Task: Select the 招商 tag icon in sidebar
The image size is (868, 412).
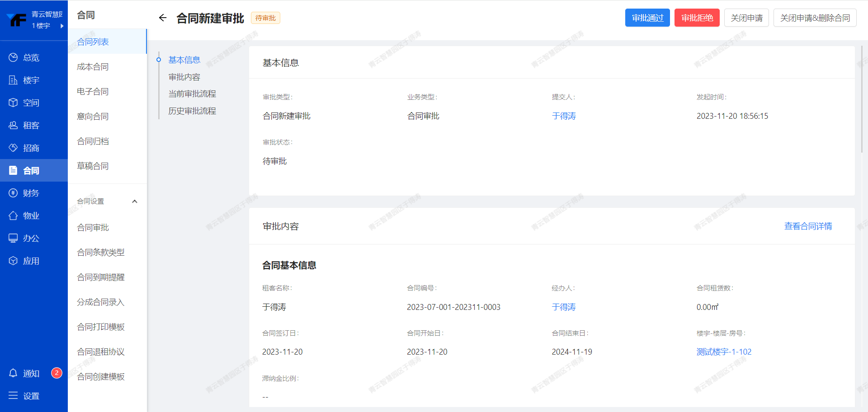Action: point(13,148)
